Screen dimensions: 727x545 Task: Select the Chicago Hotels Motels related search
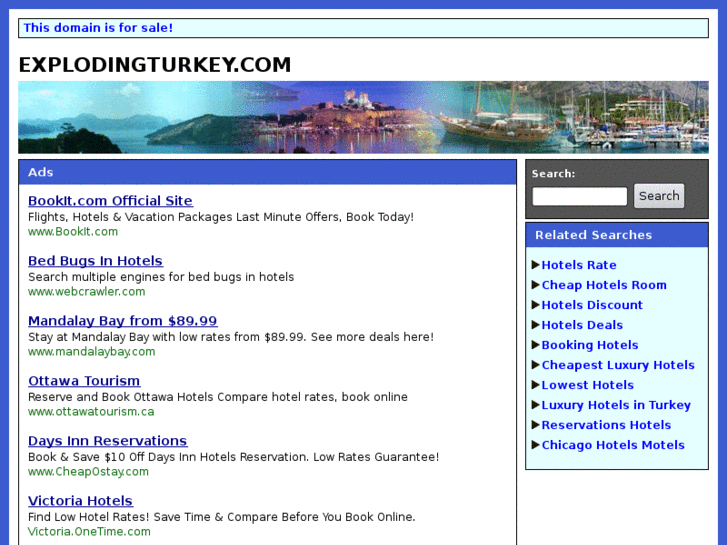point(613,445)
